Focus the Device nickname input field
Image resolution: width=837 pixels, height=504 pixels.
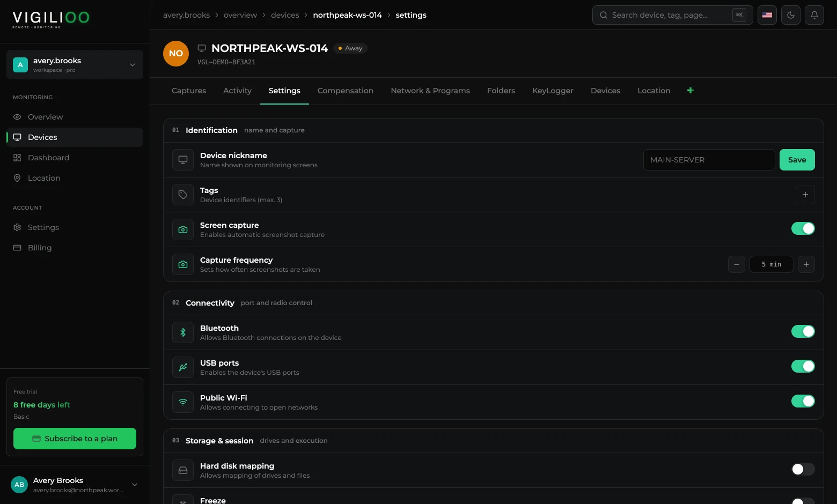pyautogui.click(x=709, y=160)
